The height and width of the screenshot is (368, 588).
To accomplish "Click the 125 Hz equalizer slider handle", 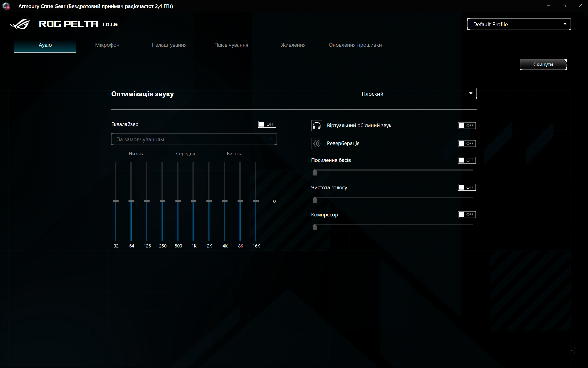I will tap(147, 201).
